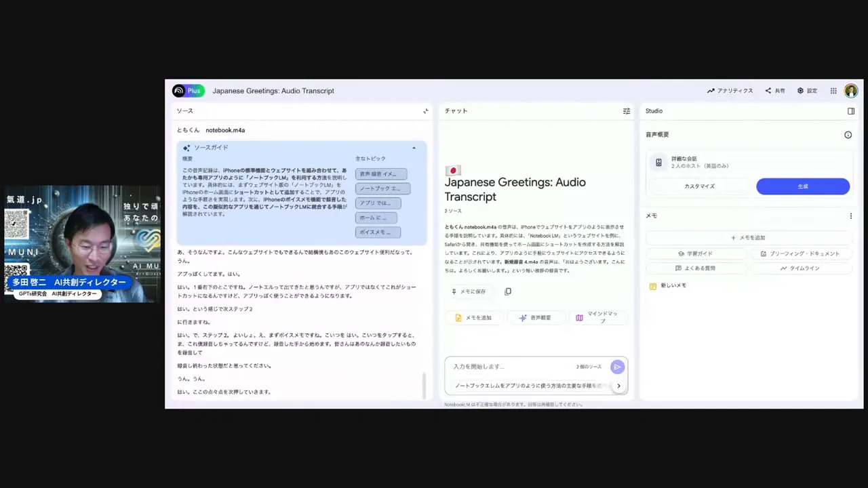Open the Google apps grid icon
Screen dimensions: 868x488
click(833, 90)
